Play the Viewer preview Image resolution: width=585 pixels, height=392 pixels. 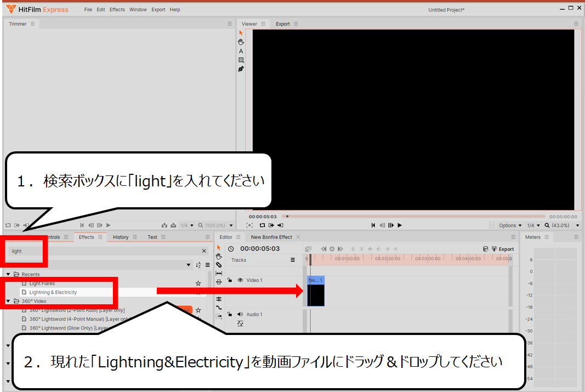(x=400, y=225)
